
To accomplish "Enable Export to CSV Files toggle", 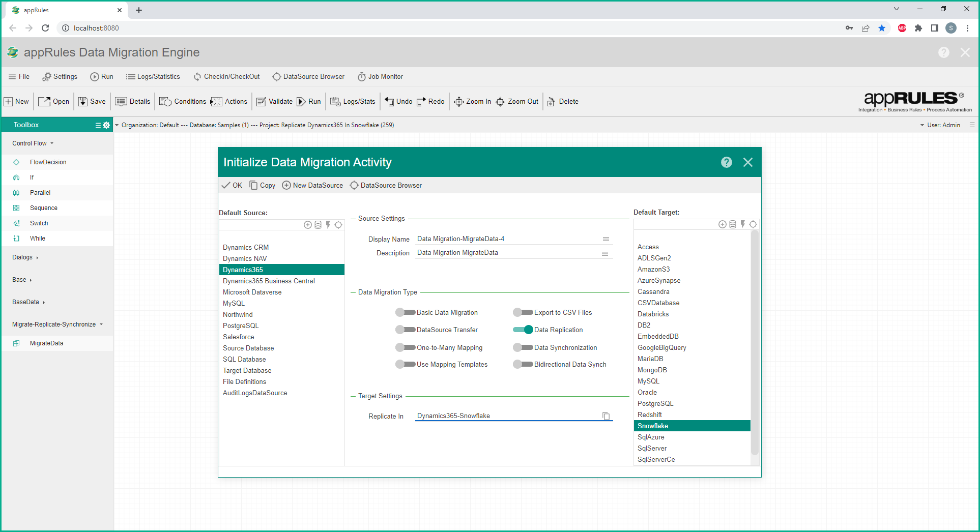I will point(523,312).
